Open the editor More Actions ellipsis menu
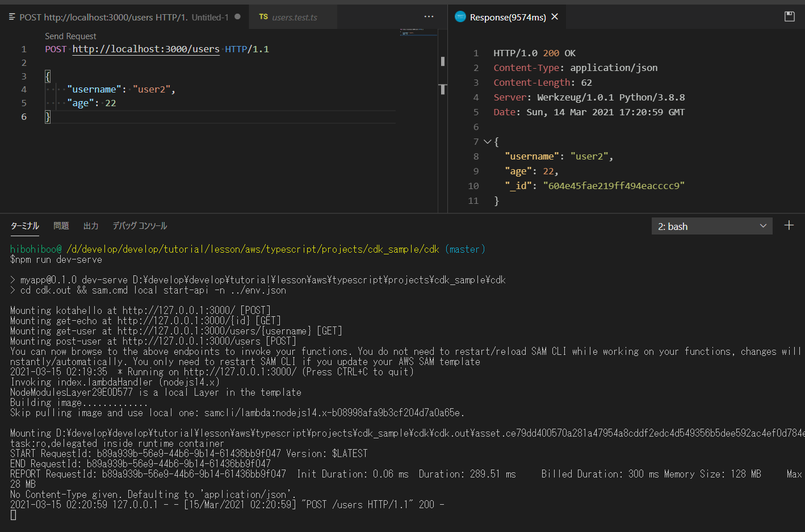The image size is (805, 532). [429, 17]
